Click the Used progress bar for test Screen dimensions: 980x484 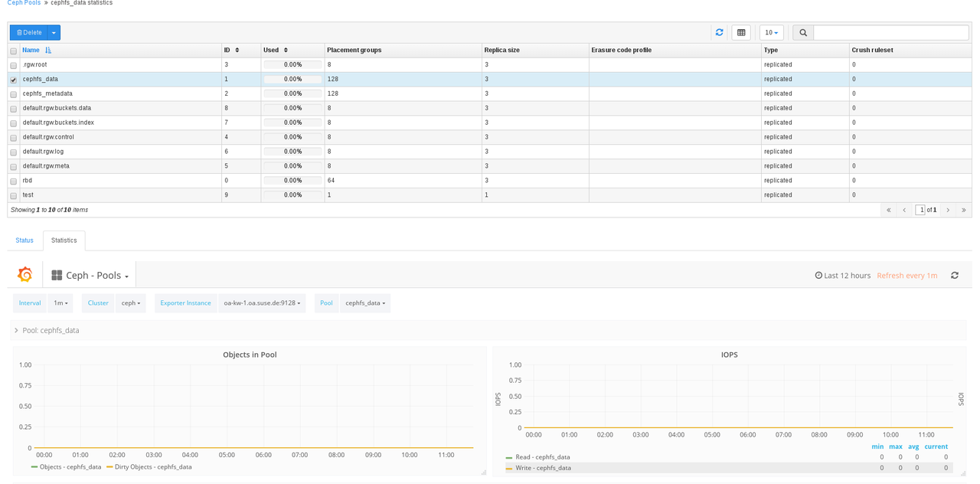point(292,195)
